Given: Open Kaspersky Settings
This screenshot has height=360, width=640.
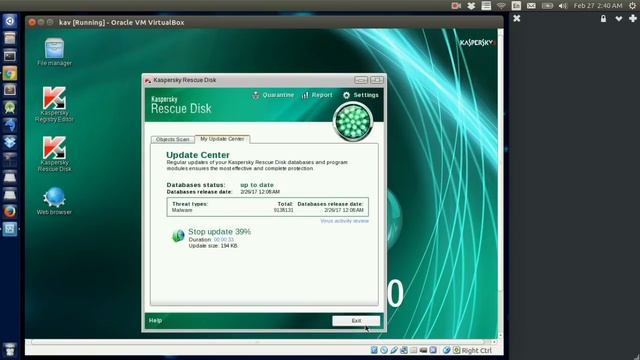Looking at the screenshot, I should coord(361,95).
